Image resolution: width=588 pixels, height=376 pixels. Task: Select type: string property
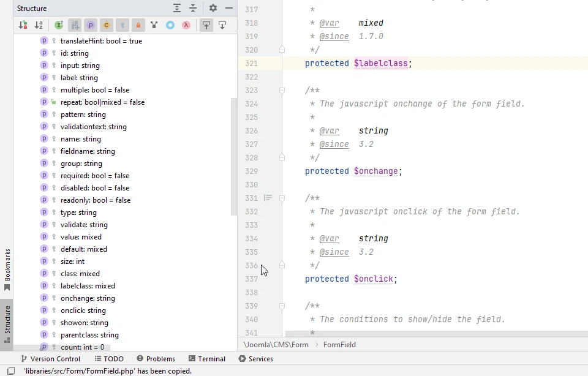(x=78, y=212)
